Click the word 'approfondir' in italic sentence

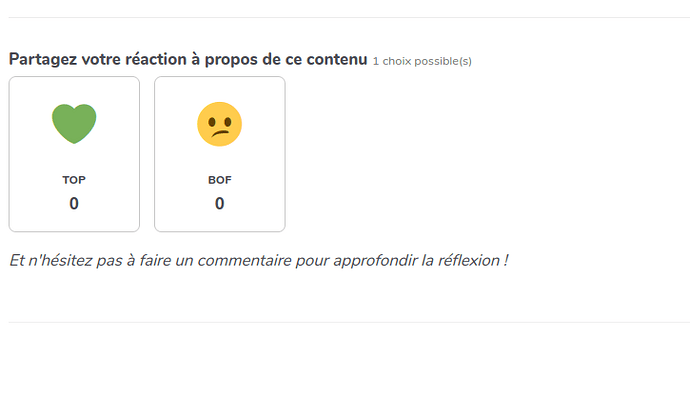click(375, 260)
